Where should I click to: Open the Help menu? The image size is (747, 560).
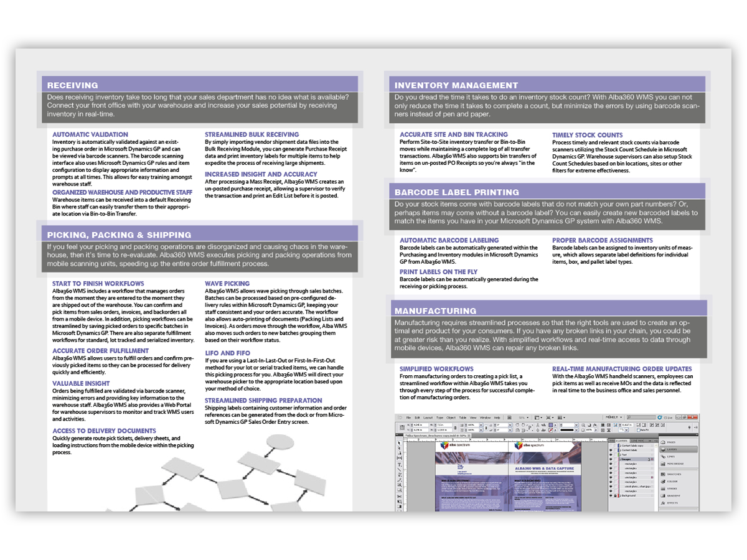[x=497, y=418]
